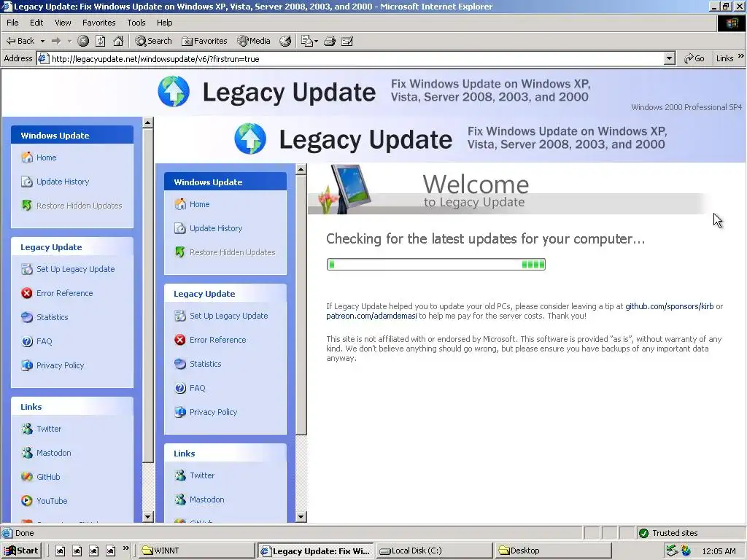This screenshot has height=560, width=747.
Task: Click Statistics icon in inner sidebar
Action: [x=180, y=364]
